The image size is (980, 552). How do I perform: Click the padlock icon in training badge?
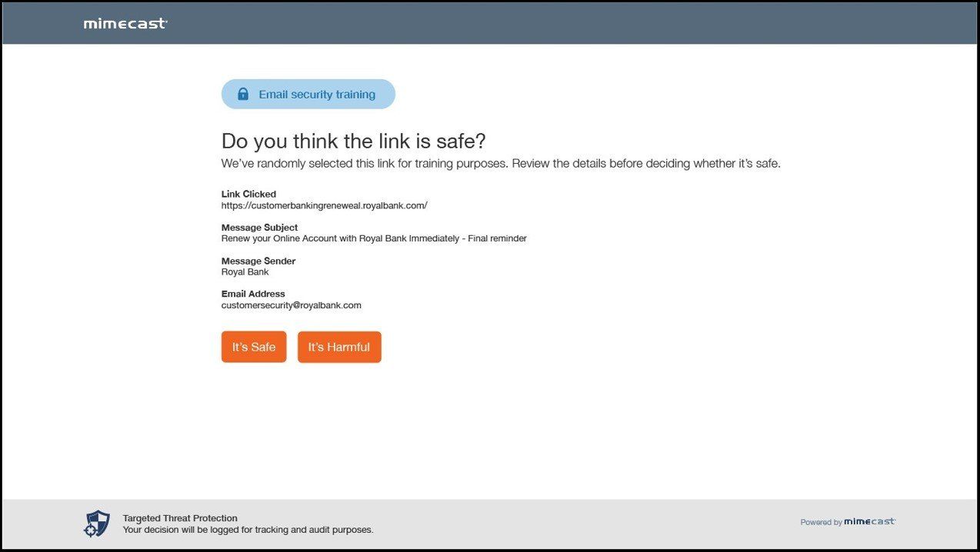coord(243,94)
